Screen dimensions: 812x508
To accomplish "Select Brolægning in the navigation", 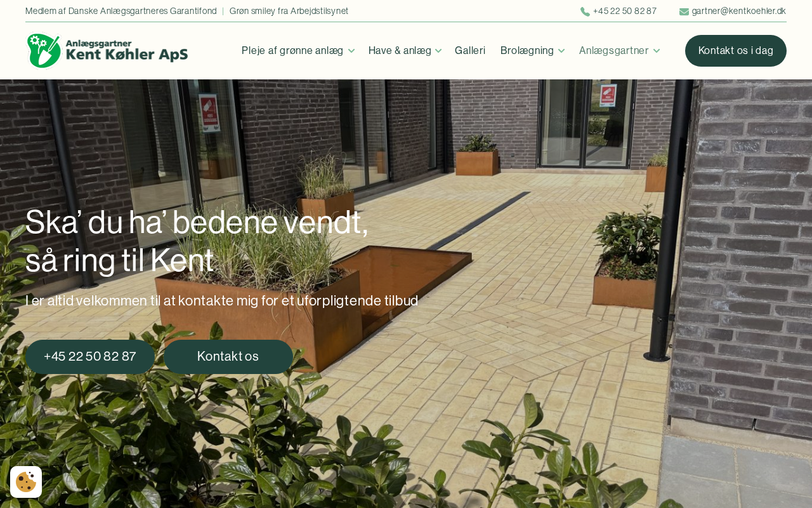I will point(527,51).
